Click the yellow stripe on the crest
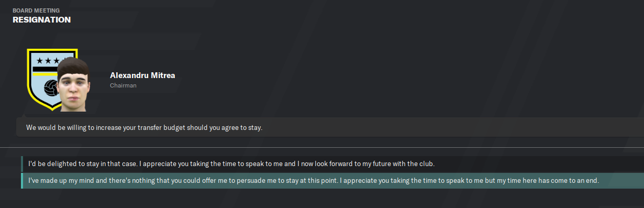The image size is (644, 208). click(45, 73)
